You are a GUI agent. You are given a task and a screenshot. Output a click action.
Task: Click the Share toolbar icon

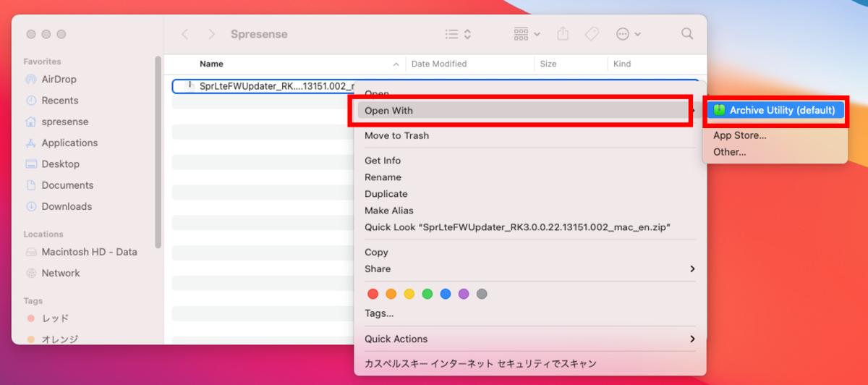pyautogui.click(x=563, y=34)
